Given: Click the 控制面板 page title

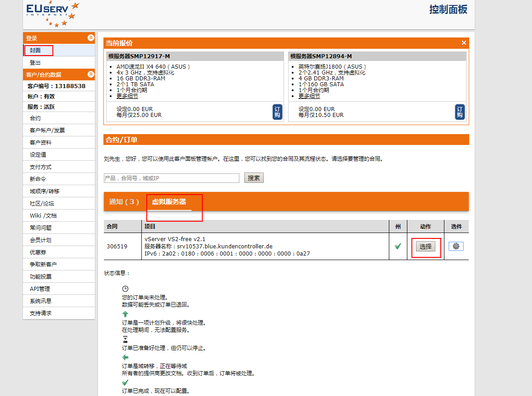Looking at the screenshot, I should click(x=448, y=9).
